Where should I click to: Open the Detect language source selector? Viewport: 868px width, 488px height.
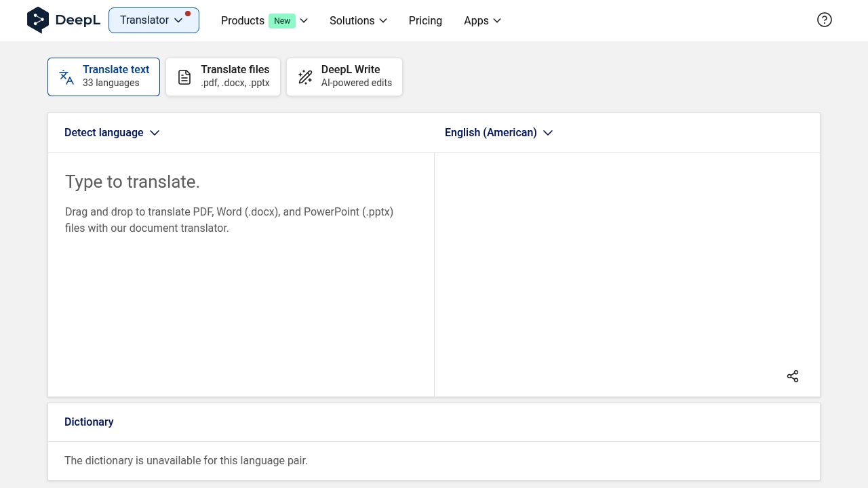[x=112, y=133]
